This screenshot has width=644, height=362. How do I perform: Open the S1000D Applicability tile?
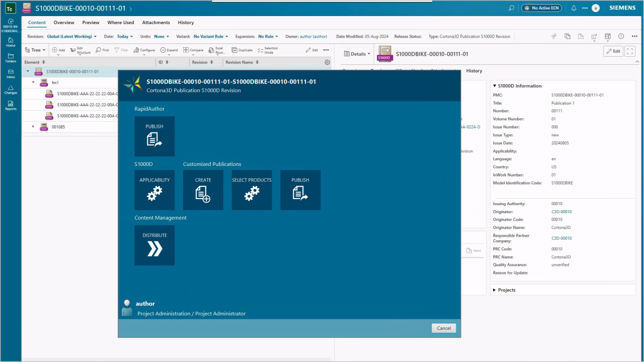click(154, 190)
